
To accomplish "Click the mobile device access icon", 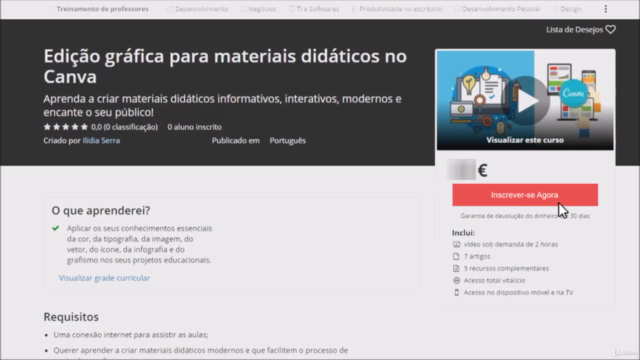I will click(x=456, y=292).
